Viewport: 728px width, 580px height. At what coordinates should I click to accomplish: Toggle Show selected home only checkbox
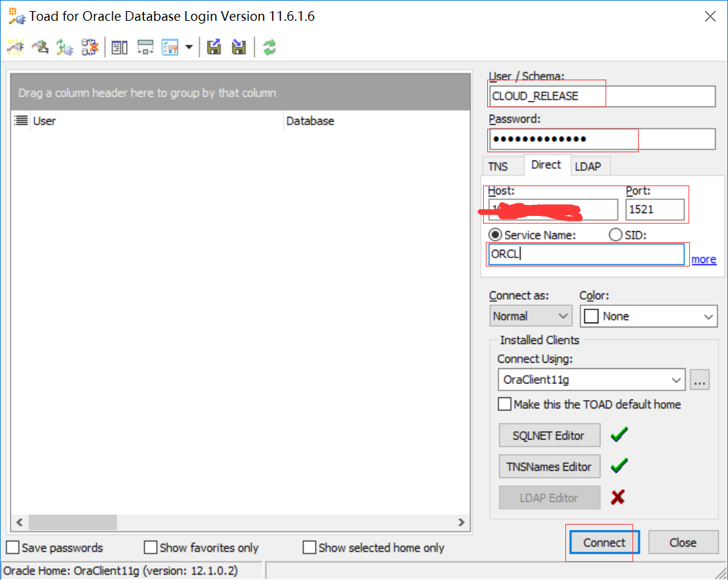pyautogui.click(x=309, y=547)
